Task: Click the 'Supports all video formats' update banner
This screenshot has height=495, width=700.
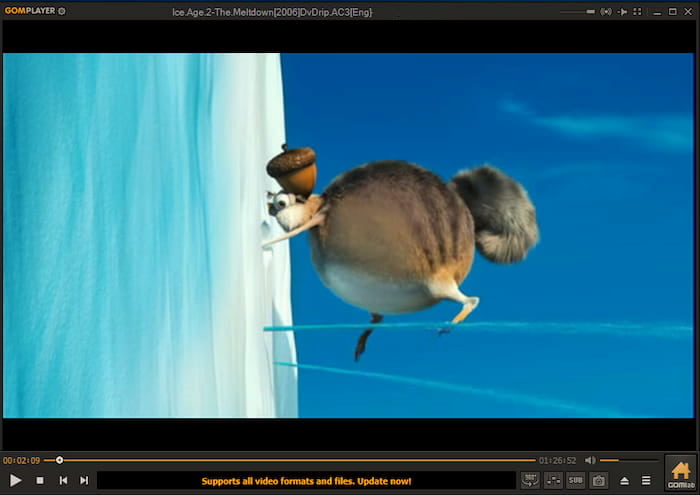Action: point(306,481)
